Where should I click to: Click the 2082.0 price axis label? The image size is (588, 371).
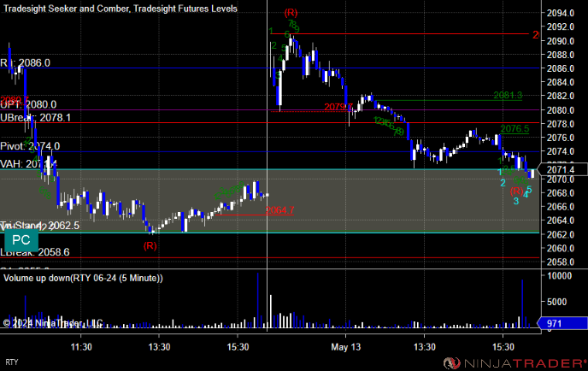561,96
